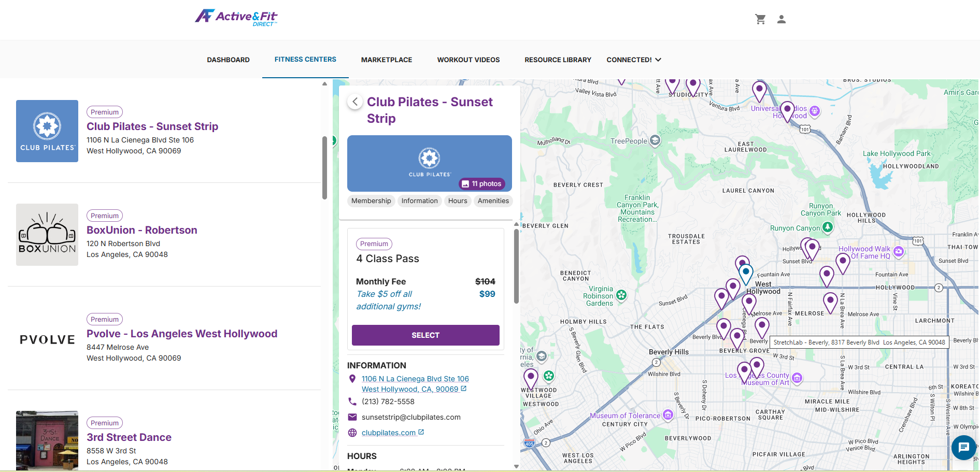Open BoxUnion - Robertson listing title
This screenshot has width=980, height=472.
pyautogui.click(x=142, y=230)
